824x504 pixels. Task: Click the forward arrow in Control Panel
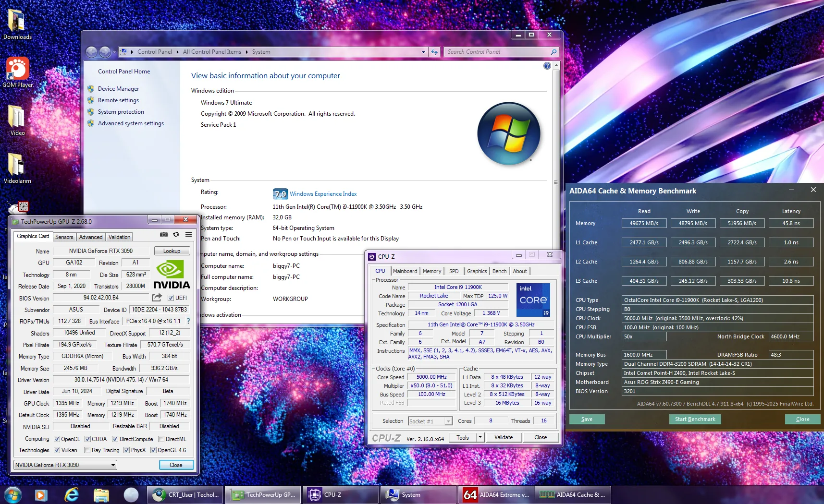[x=105, y=52]
